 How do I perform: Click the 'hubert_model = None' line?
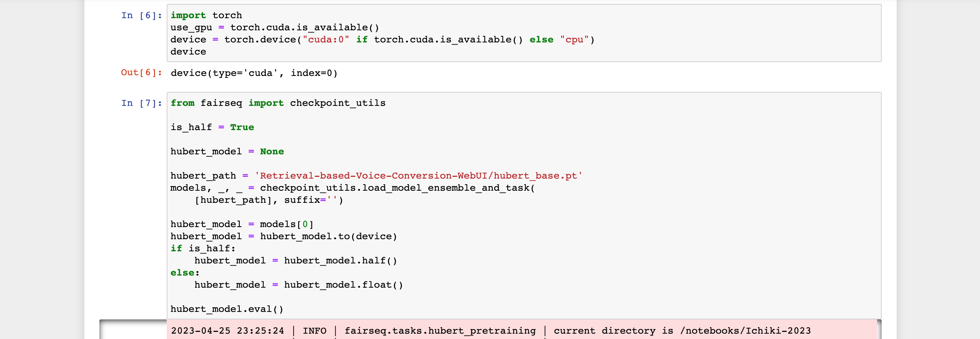pos(227,151)
